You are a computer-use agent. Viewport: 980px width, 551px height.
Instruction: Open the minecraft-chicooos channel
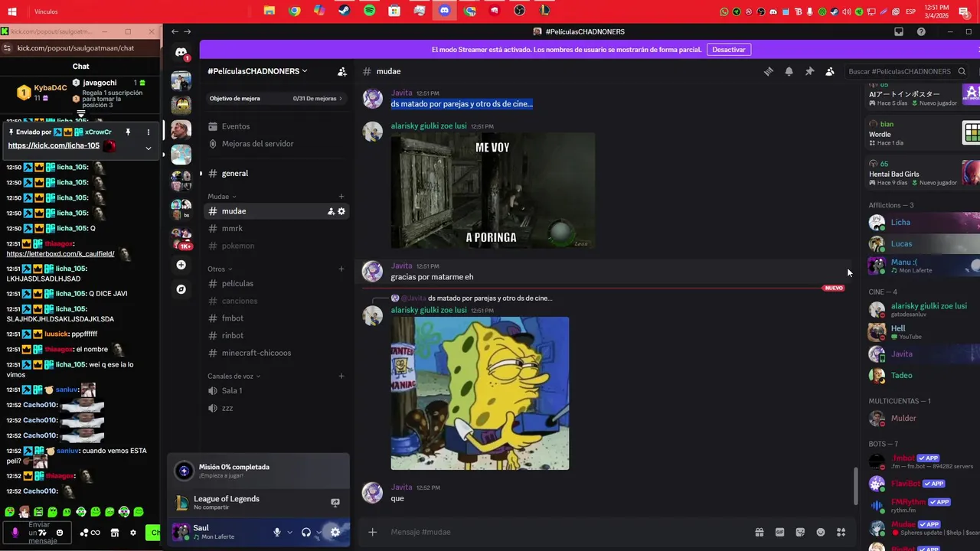point(276,353)
